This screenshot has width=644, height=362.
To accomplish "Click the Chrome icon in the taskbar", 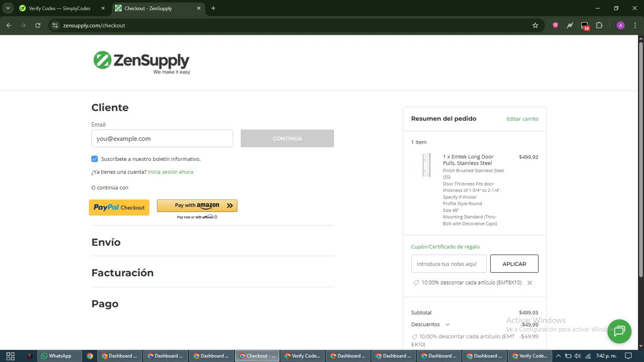I will (x=90, y=356).
